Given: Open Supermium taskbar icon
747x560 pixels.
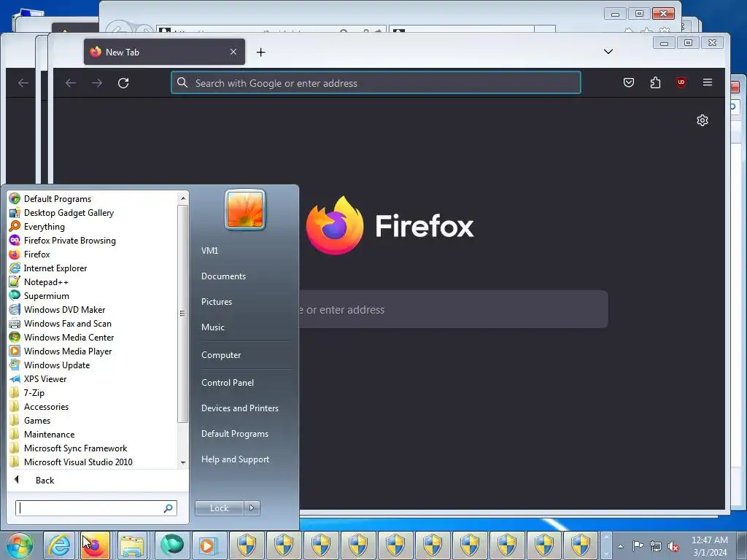Looking at the screenshot, I should coord(172,545).
